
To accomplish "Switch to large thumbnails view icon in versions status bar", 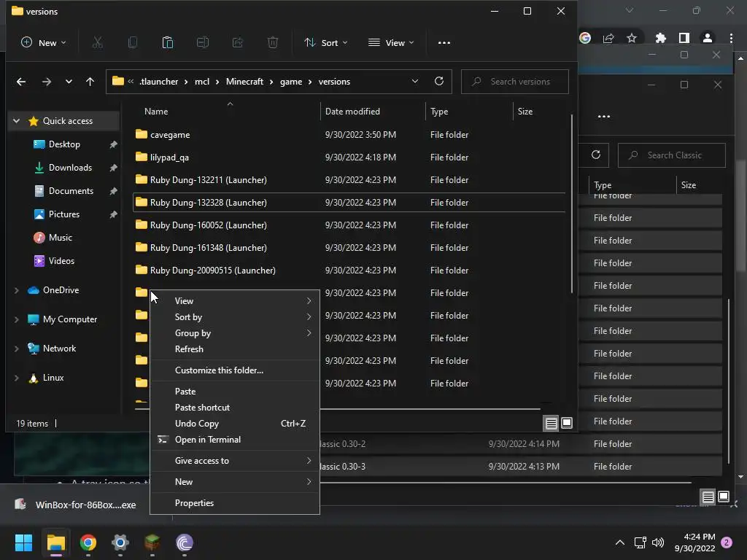I will tap(566, 423).
